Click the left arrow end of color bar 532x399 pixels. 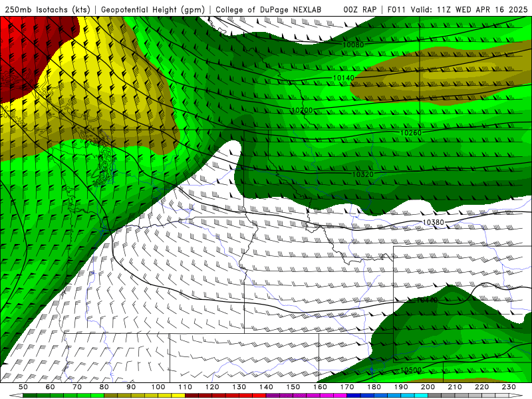[x=16, y=396]
